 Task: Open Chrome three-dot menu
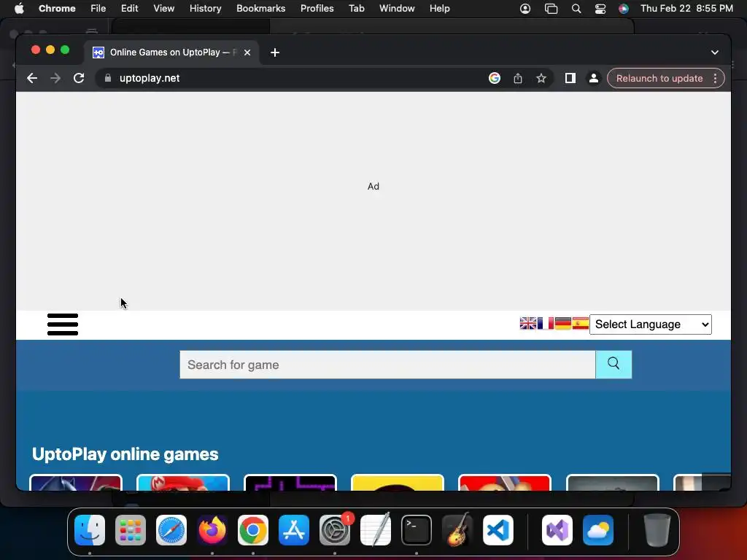click(x=715, y=78)
